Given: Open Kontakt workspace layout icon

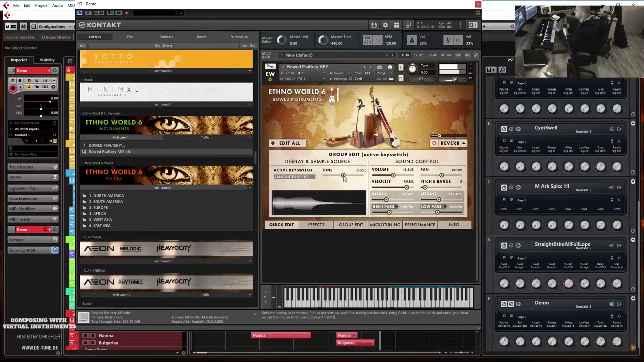Looking at the screenshot, I should [397, 25].
